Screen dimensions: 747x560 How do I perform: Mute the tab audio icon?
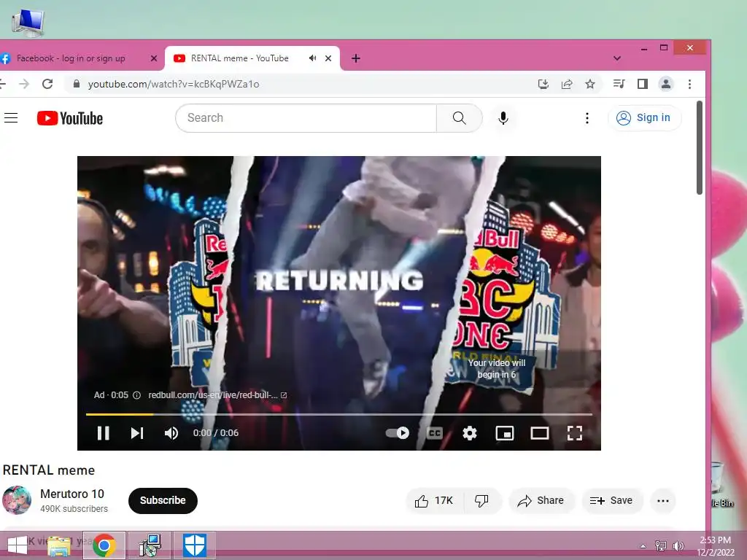point(312,58)
